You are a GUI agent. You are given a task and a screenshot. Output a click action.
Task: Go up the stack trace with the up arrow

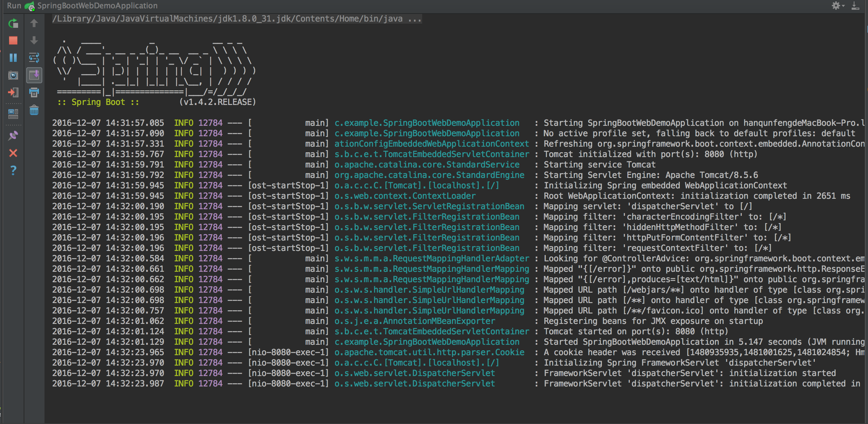[x=34, y=23]
